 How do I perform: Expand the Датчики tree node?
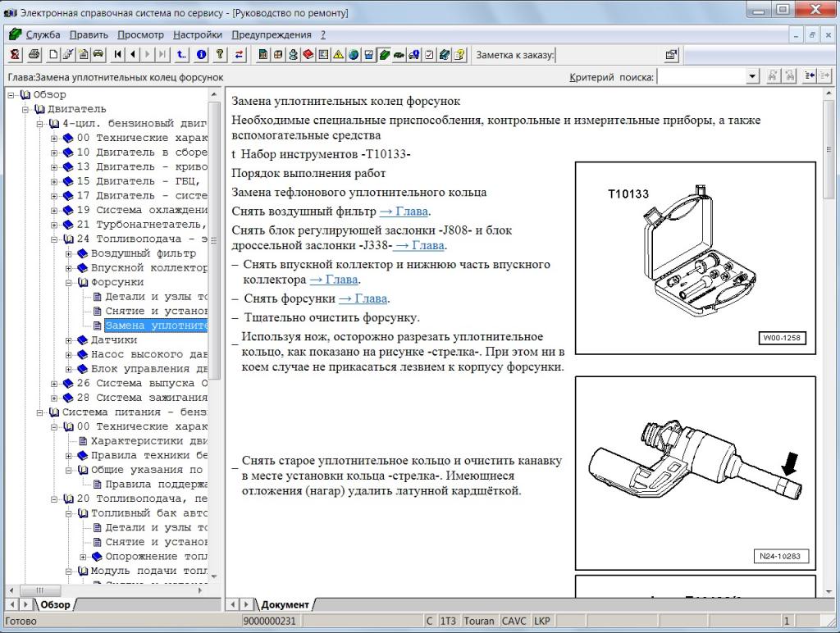(x=69, y=340)
